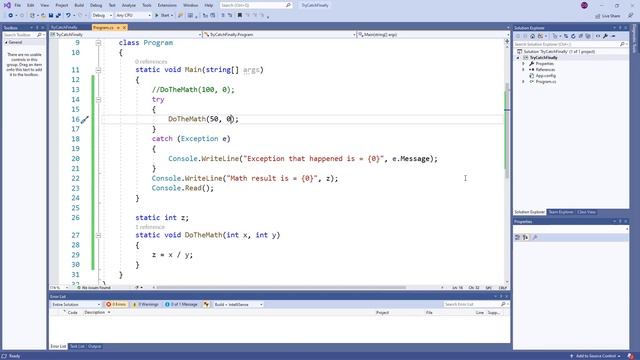Click the Alphabetical sort icon in Properties panel
This screenshot has height=360, width=640.
coord(526,237)
